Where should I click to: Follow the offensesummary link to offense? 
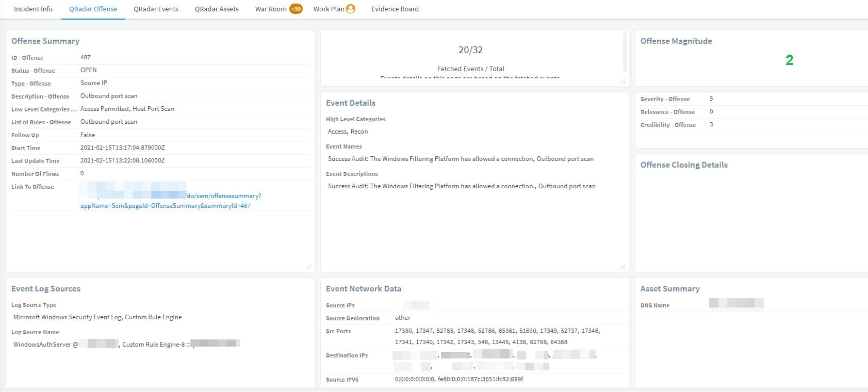(x=170, y=201)
